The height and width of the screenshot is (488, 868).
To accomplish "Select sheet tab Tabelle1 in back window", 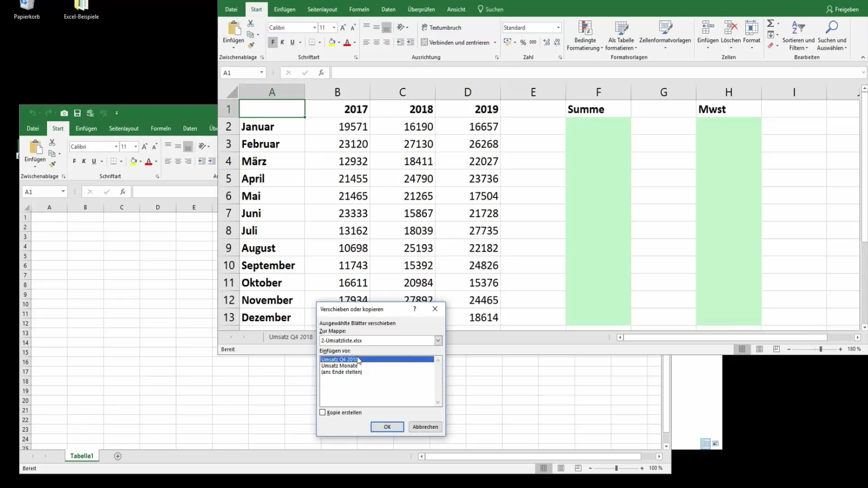I will [82, 456].
